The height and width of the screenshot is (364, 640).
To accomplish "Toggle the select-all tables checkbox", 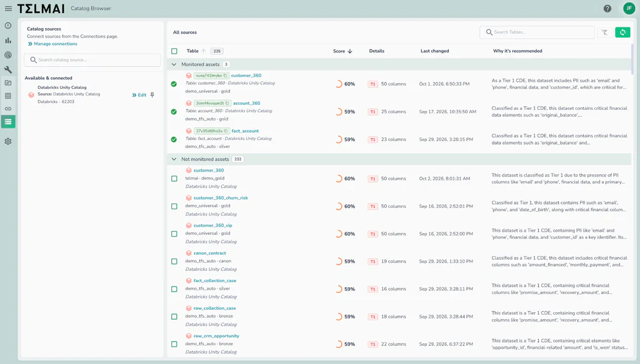I will coord(174,51).
